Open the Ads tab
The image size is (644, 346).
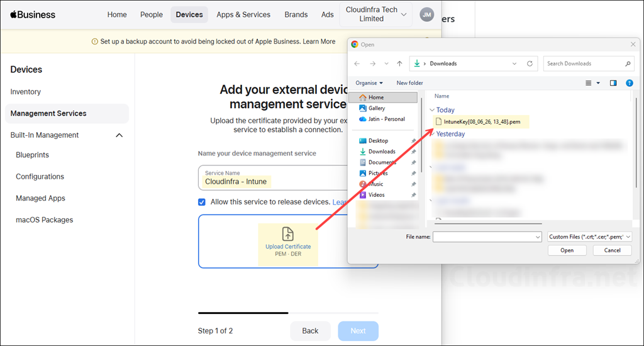(327, 15)
